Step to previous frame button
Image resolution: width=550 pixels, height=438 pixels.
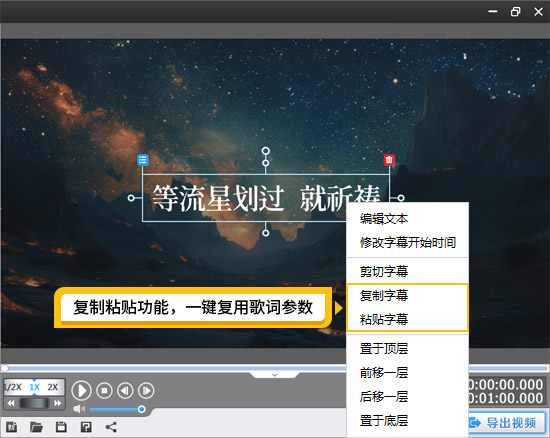tap(125, 390)
